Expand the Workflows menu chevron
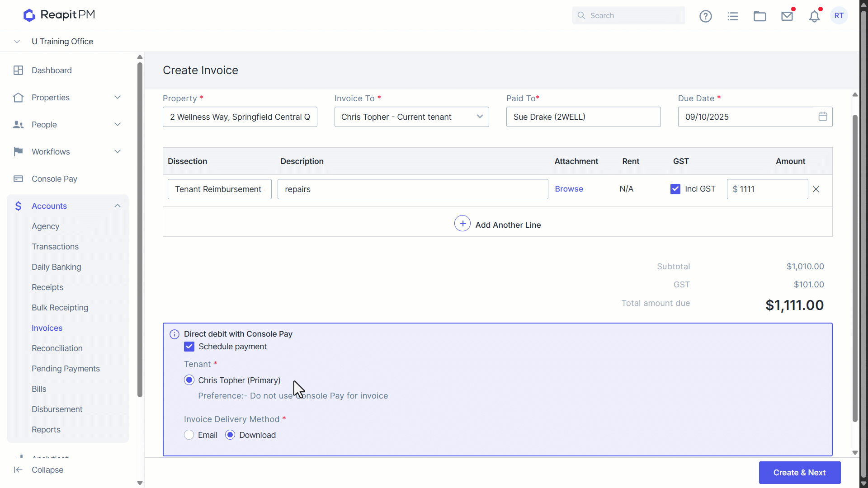The width and height of the screenshot is (868, 488). (118, 152)
